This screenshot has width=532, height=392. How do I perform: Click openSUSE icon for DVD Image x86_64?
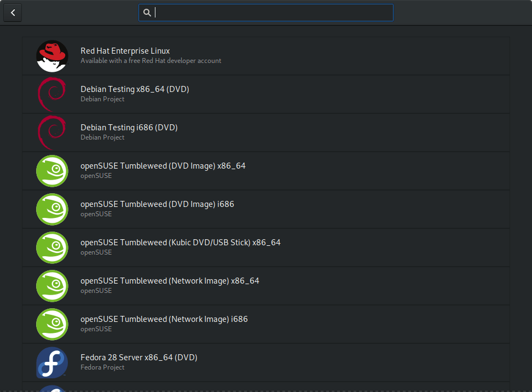[x=52, y=171]
